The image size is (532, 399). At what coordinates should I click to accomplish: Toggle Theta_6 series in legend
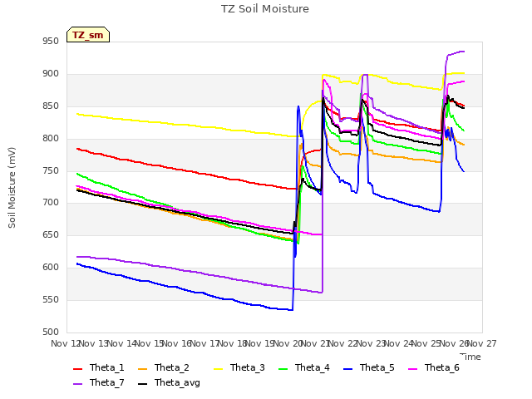pyautogui.click(x=434, y=367)
